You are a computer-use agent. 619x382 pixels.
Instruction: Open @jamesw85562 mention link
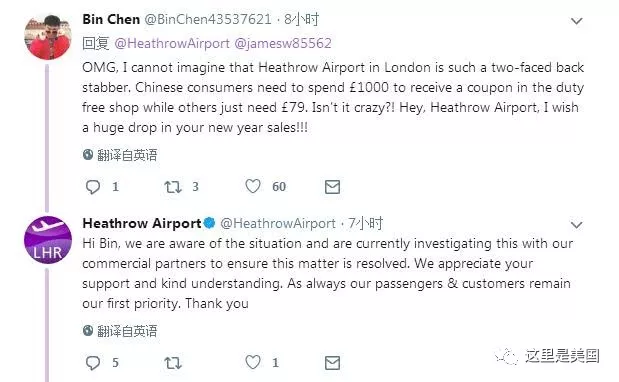(283, 43)
